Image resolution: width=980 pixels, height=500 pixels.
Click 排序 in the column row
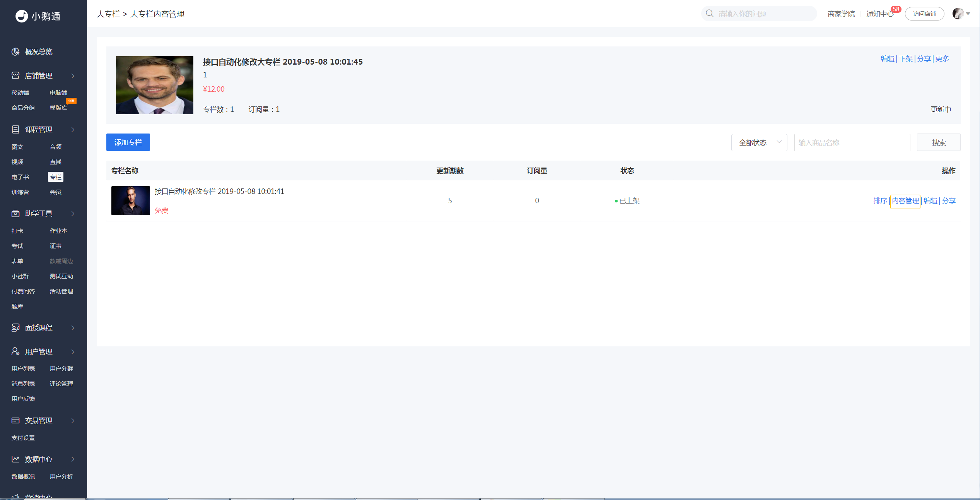(880, 201)
